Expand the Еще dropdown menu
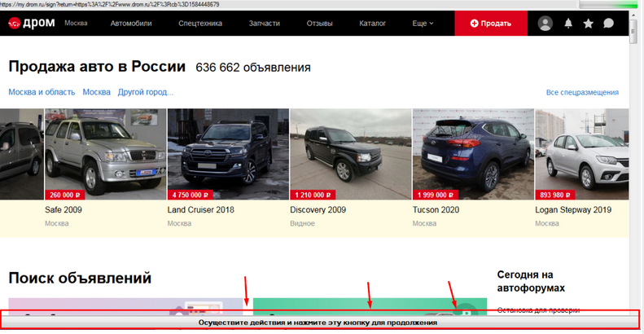Image resolution: width=644 pixels, height=334 pixels. tap(423, 24)
